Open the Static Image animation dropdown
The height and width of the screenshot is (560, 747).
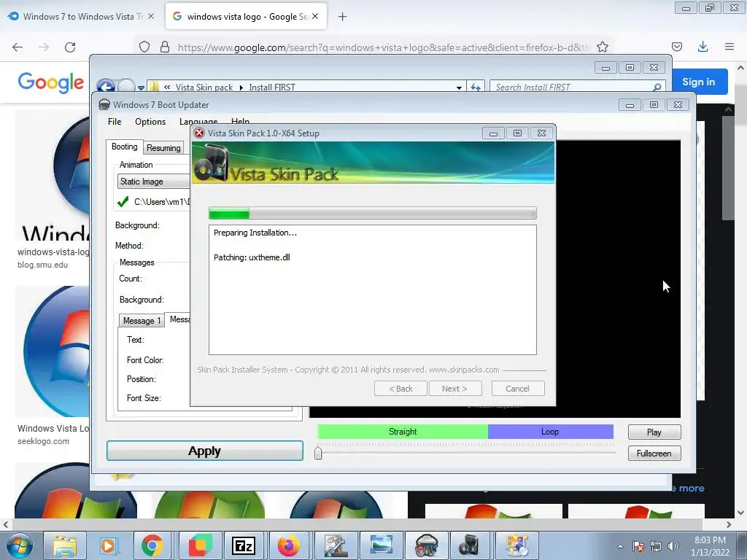(x=154, y=182)
